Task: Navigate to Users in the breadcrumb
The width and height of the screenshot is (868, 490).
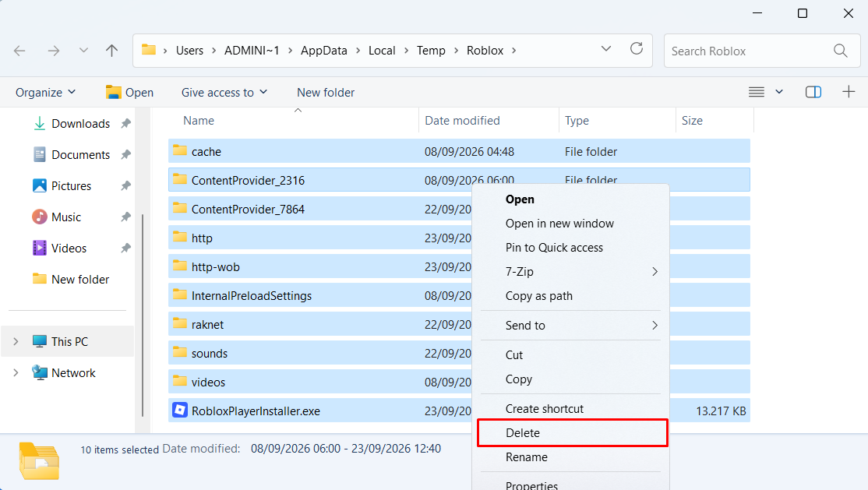Action: tap(189, 51)
